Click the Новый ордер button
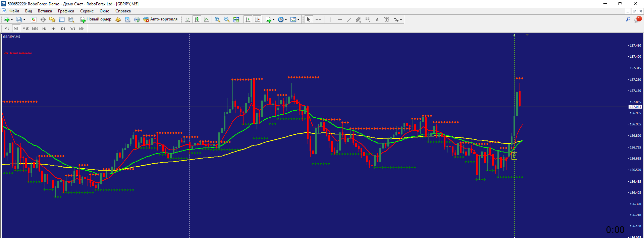 point(96,19)
